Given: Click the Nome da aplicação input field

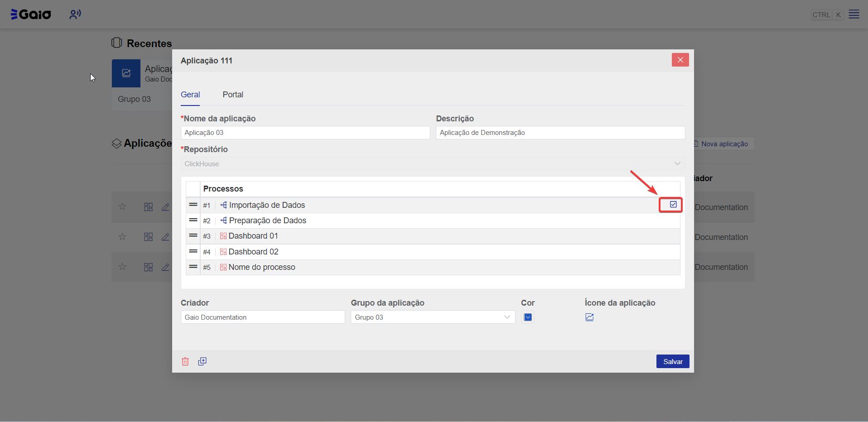Looking at the screenshot, I should coord(305,133).
